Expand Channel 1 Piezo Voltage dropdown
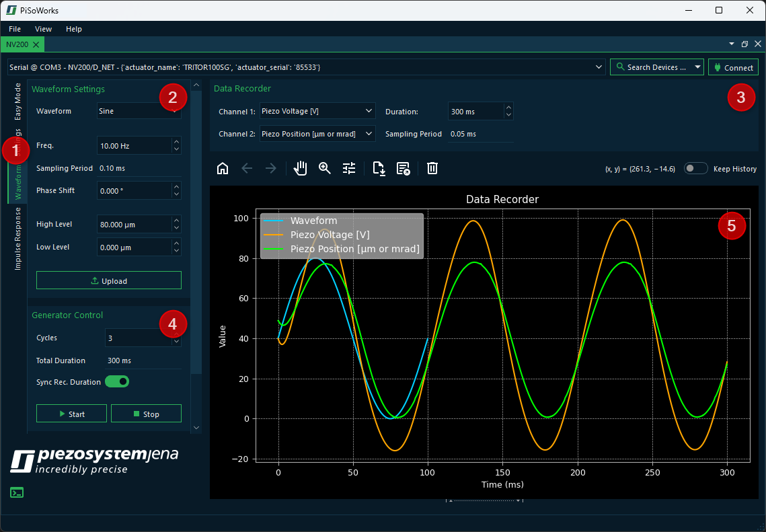 [x=317, y=111]
